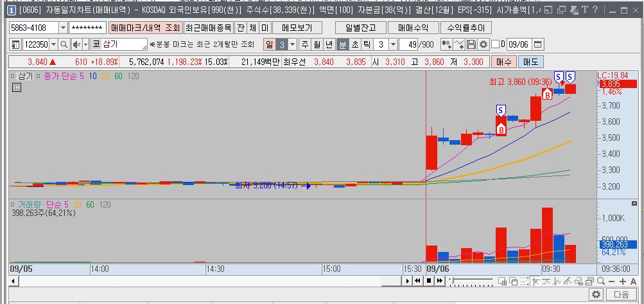Save chart layout with floppy icon
The image size is (644, 304).
tap(471, 44)
